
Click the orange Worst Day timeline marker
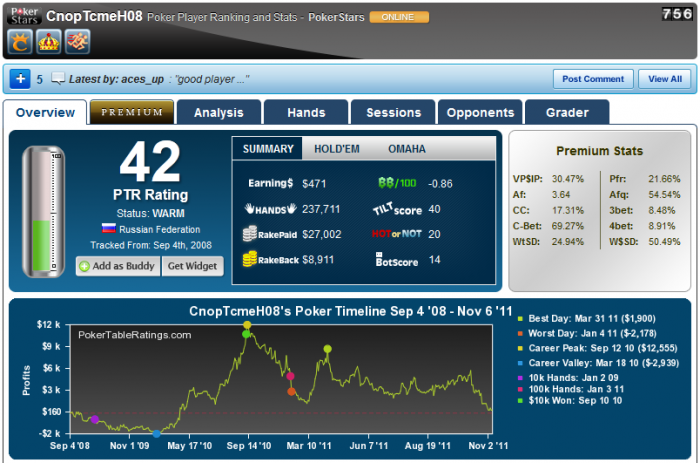(x=291, y=392)
